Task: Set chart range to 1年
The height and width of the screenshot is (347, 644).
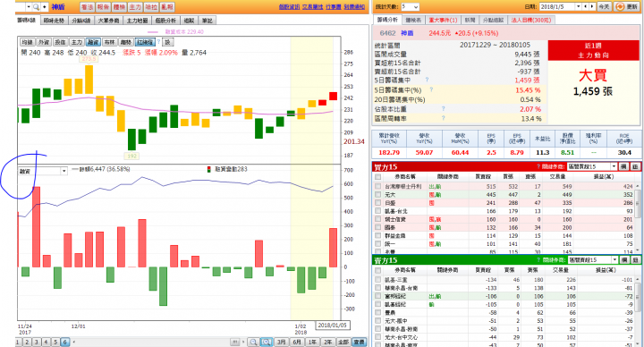Action: [x=312, y=342]
